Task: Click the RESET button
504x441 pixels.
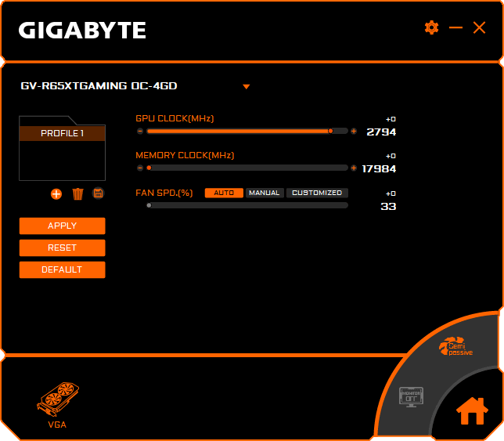Action: click(x=62, y=248)
